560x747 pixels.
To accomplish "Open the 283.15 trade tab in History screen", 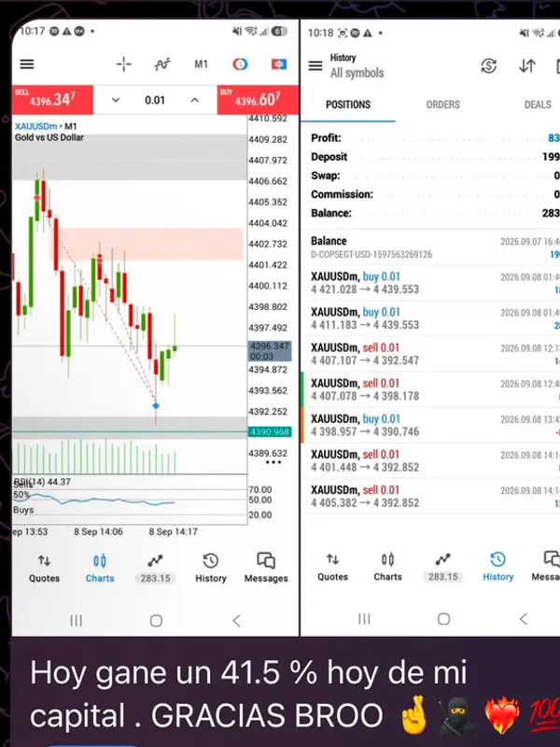I will coord(442,567).
